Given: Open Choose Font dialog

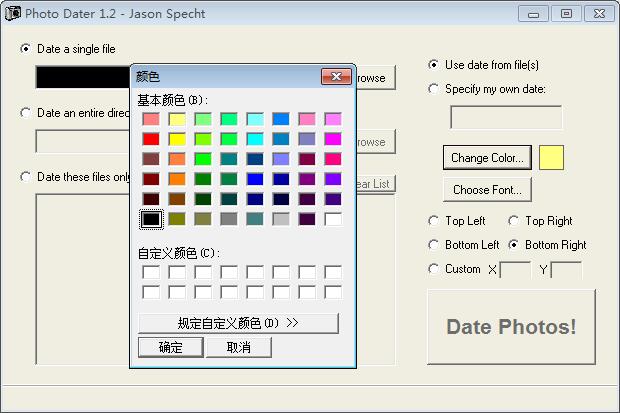Looking at the screenshot, I should click(x=487, y=189).
